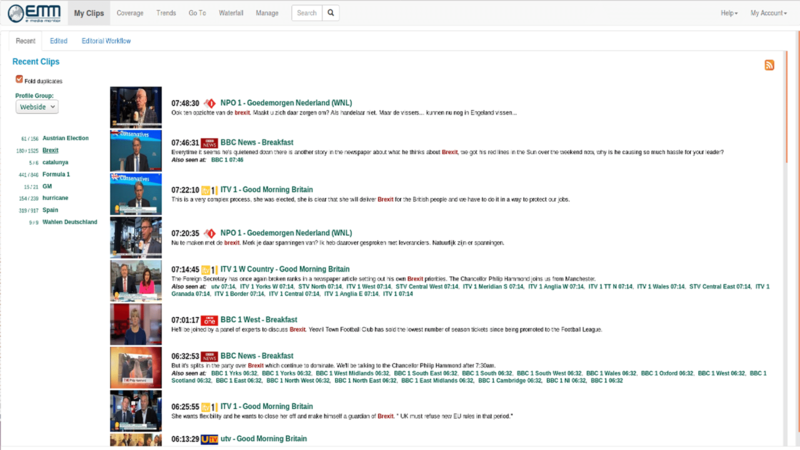Open 07:48:30 NPO 1 Goedemorgen Nederland clip title
The width and height of the screenshot is (800, 450).
click(x=286, y=103)
